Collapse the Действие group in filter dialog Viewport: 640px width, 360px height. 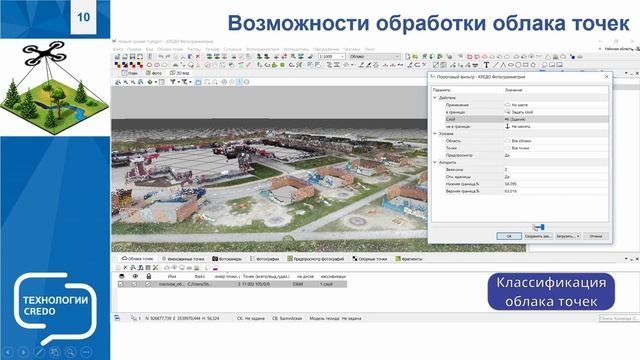pos(435,98)
